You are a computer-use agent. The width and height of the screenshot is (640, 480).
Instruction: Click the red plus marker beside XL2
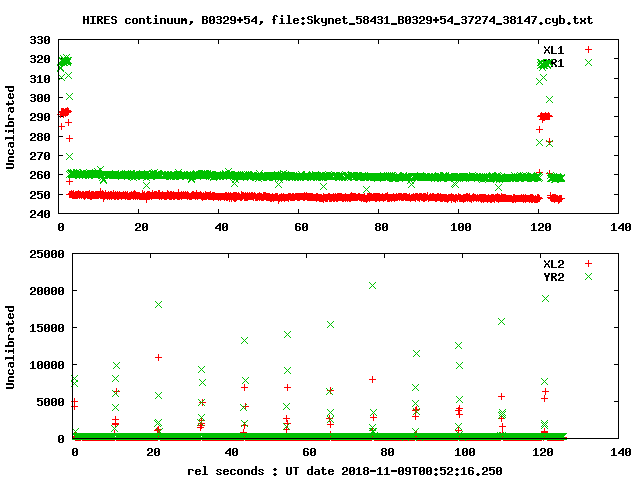(x=588, y=264)
